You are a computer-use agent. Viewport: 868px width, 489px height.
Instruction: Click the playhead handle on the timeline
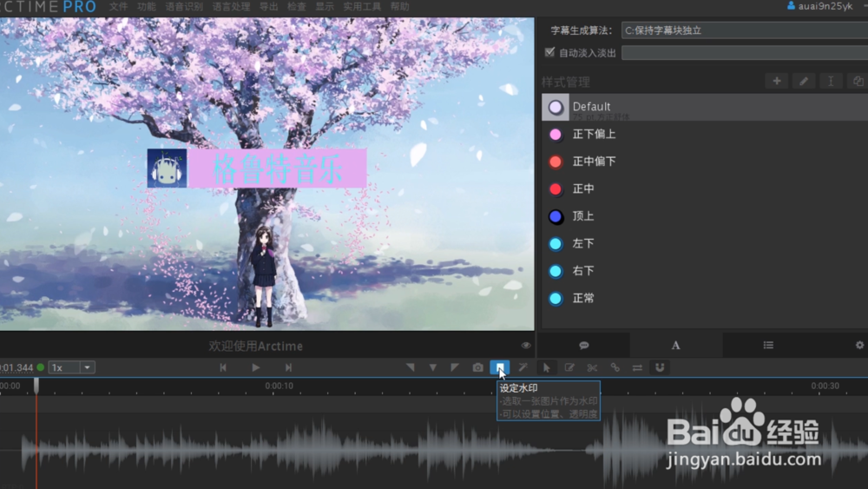[36, 386]
